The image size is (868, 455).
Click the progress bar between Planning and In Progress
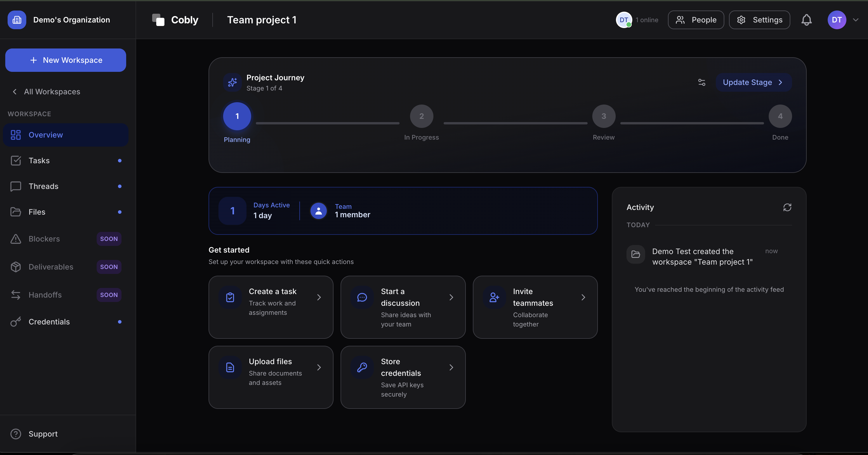point(327,123)
